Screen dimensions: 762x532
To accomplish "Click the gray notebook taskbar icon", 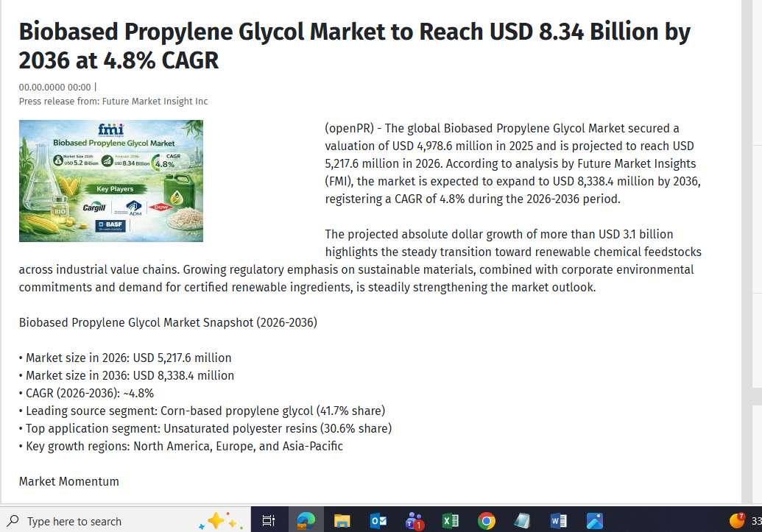I will click(x=522, y=521).
